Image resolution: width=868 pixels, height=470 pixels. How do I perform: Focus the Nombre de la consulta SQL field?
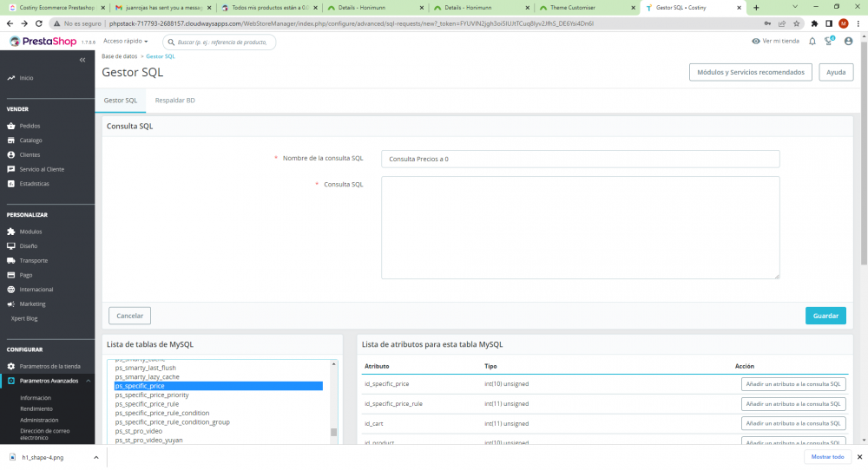580,160
